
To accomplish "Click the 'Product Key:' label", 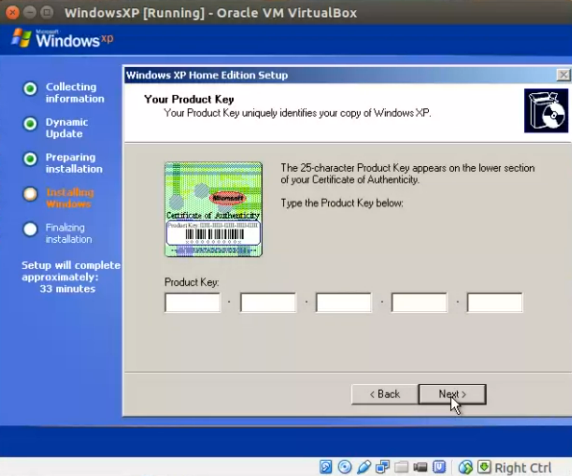I will click(x=192, y=282).
